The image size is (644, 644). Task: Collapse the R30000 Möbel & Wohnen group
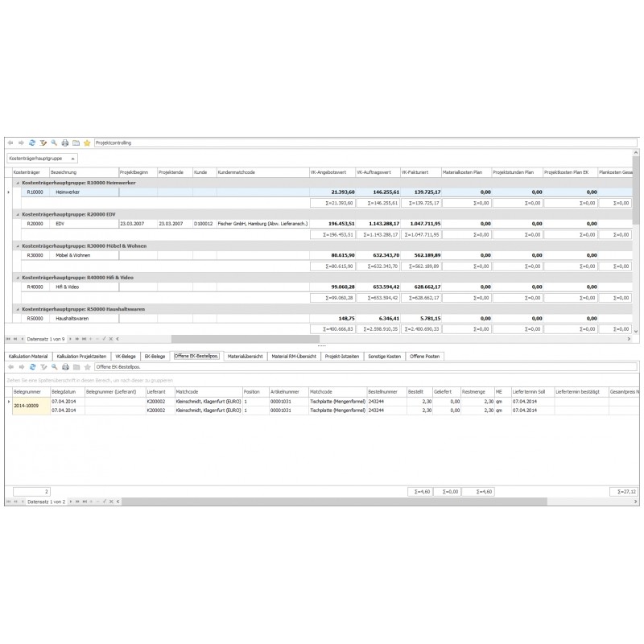point(18,246)
